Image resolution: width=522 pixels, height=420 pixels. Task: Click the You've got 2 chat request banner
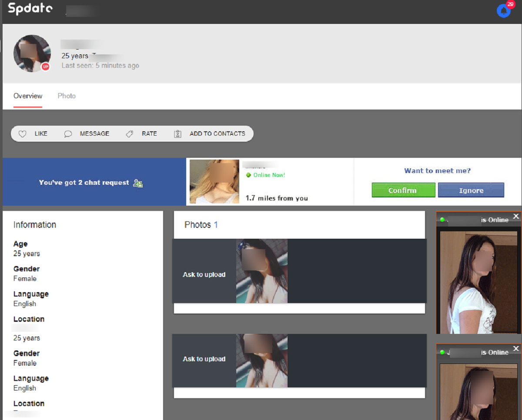(84, 183)
